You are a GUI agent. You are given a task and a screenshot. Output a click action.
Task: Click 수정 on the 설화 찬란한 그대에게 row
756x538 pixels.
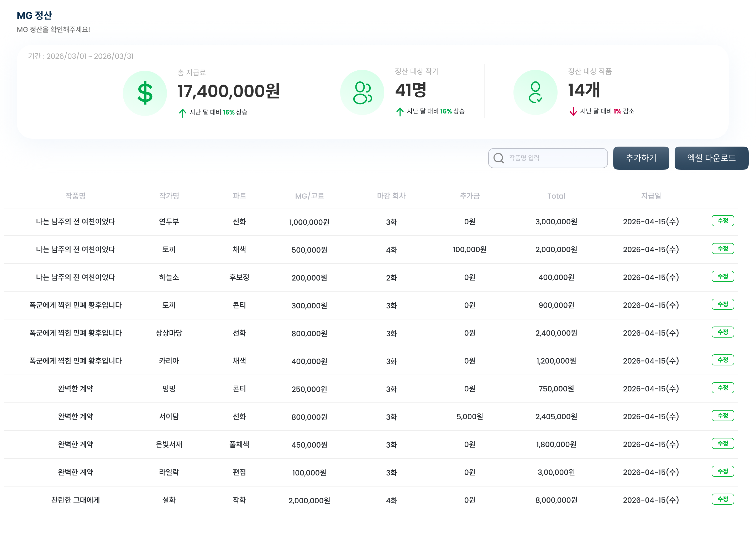722,499
